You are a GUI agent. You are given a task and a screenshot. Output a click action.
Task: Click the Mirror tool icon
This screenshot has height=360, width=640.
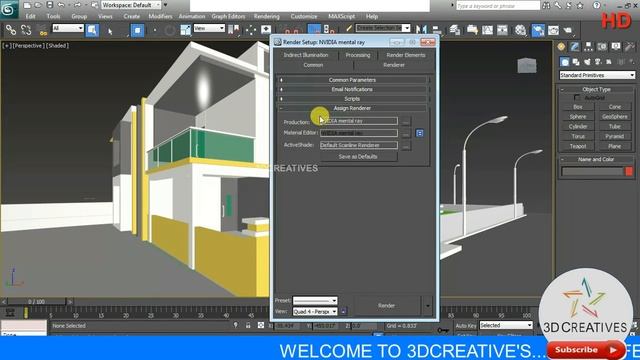421,29
